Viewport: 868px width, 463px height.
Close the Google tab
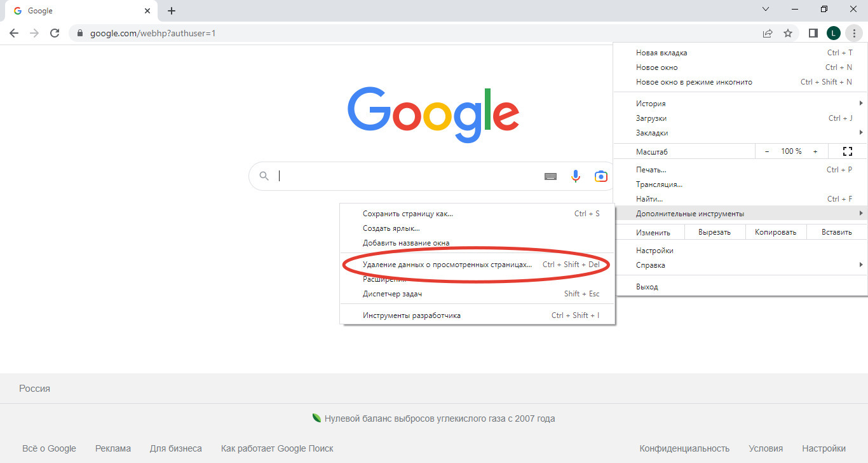tap(147, 11)
